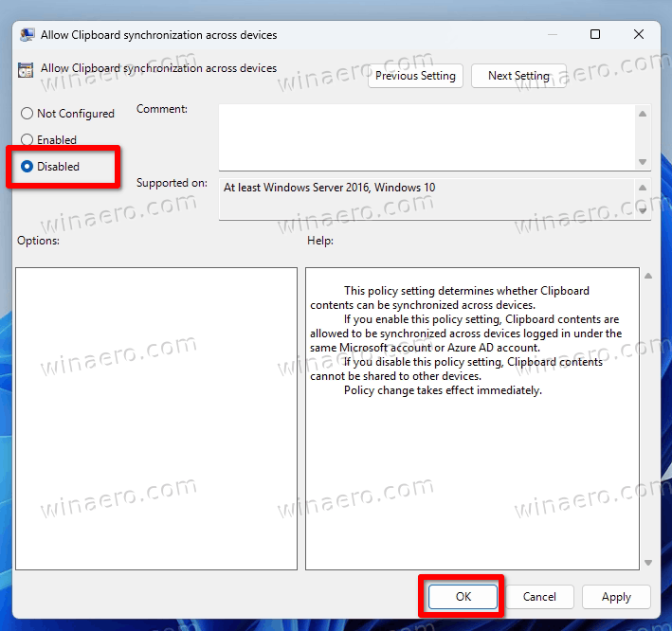The image size is (672, 631).
Task: Click the Comment box scroll up arrow
Action: [643, 114]
